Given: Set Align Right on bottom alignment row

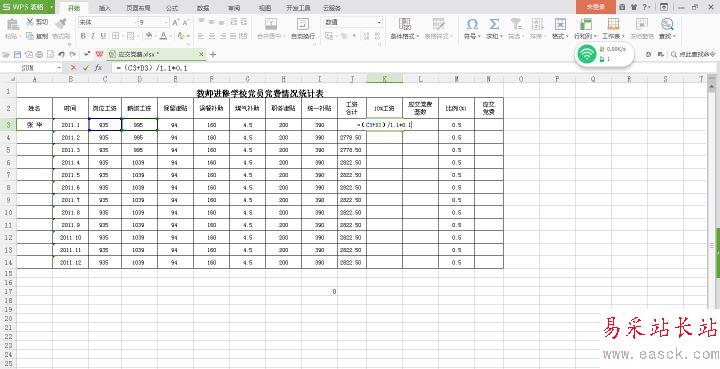Looking at the screenshot, I should tap(222, 35).
